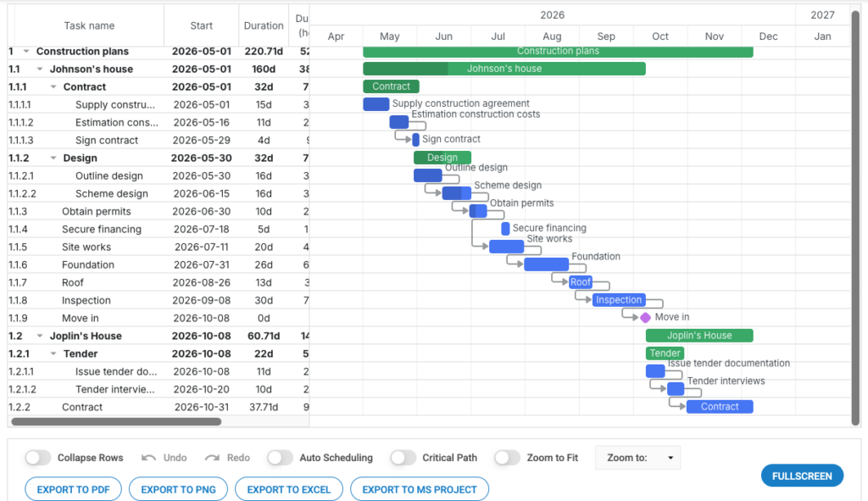The width and height of the screenshot is (868, 501).
Task: Click the Export to MS Project button
Action: tap(420, 489)
